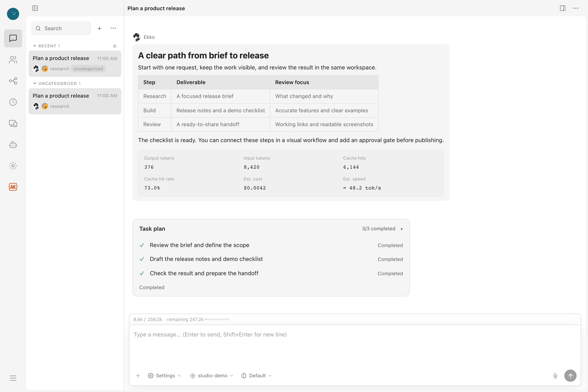Click the Search conversations field
The width and height of the screenshot is (588, 392).
coord(61,28)
